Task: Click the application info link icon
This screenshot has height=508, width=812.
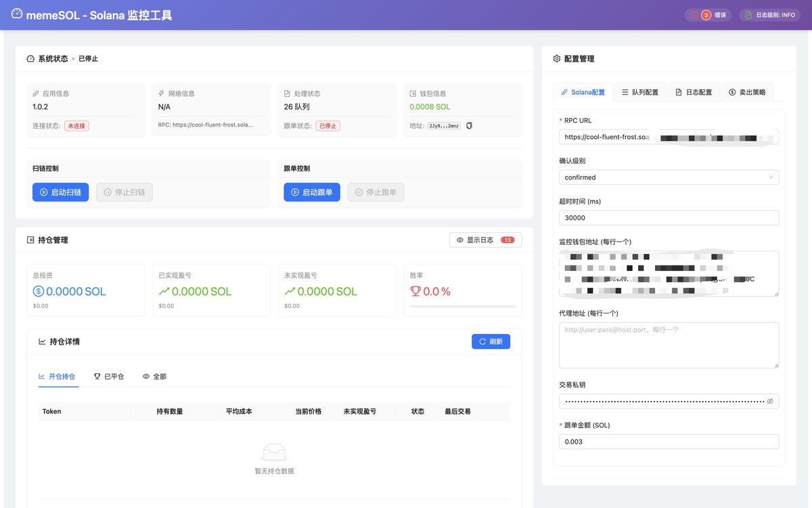Action: 36,93
